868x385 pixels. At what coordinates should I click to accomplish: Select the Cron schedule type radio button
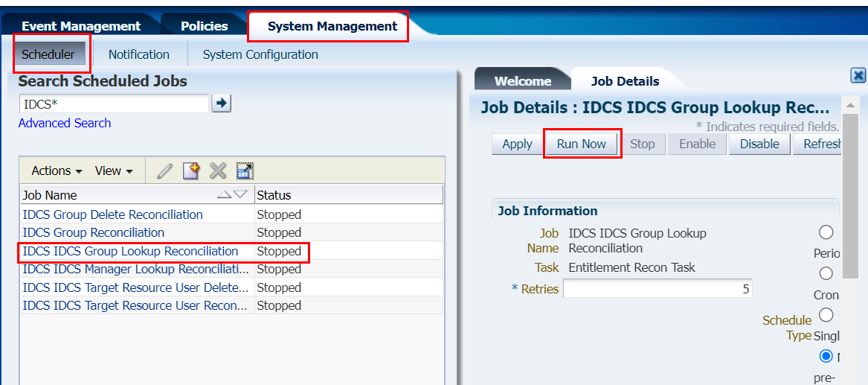pos(826,273)
